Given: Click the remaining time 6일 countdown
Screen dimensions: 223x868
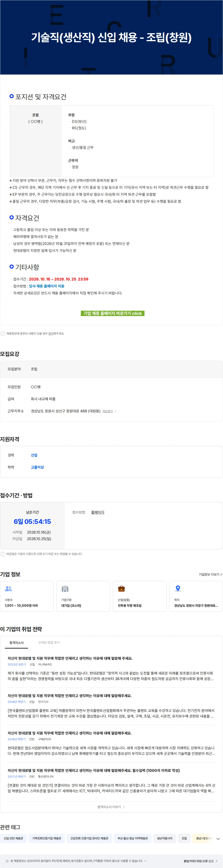Looking at the screenshot, I should [32, 522].
